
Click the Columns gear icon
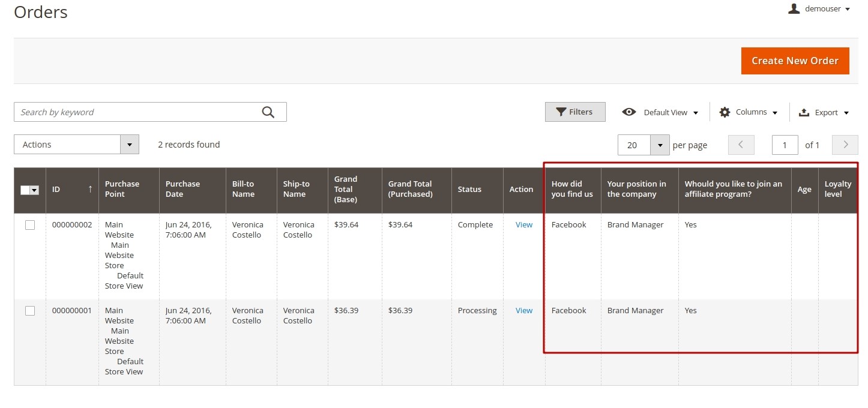click(x=725, y=112)
